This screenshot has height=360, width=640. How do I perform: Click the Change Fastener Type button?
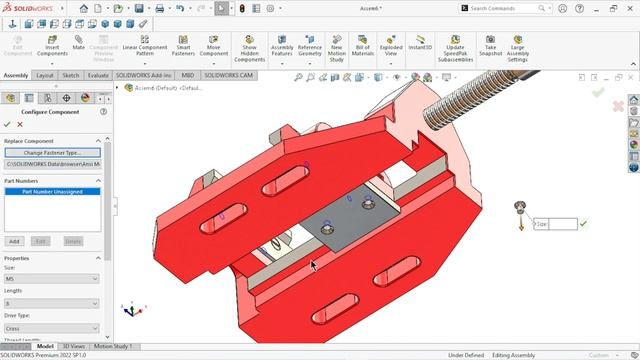coord(52,153)
